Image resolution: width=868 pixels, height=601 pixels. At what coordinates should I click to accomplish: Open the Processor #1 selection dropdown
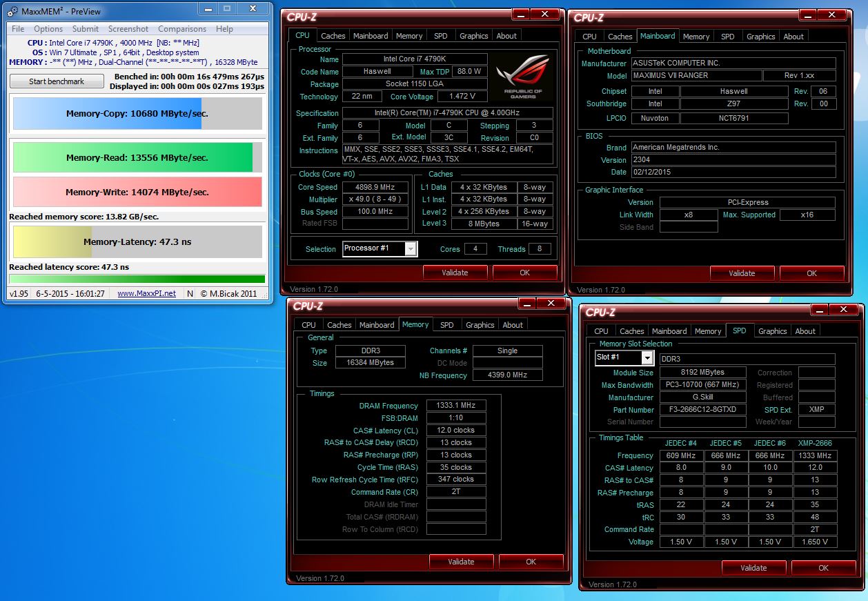tap(380, 248)
